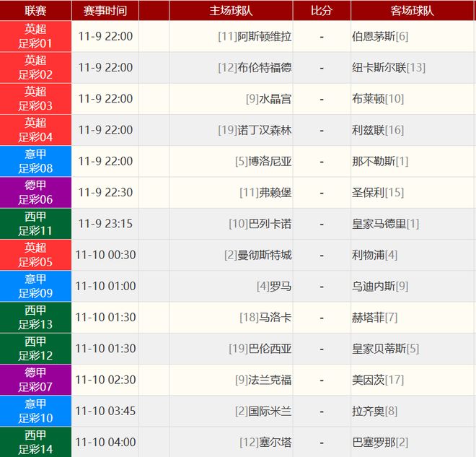Screen dimensions: 476x457
Task: Click the 比分 column header
Action: (x=322, y=11)
